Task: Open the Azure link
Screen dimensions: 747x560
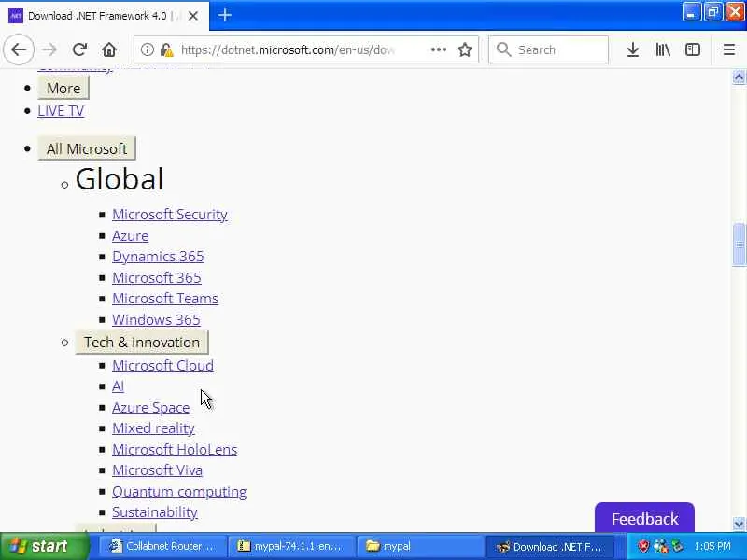Action: pos(130,236)
